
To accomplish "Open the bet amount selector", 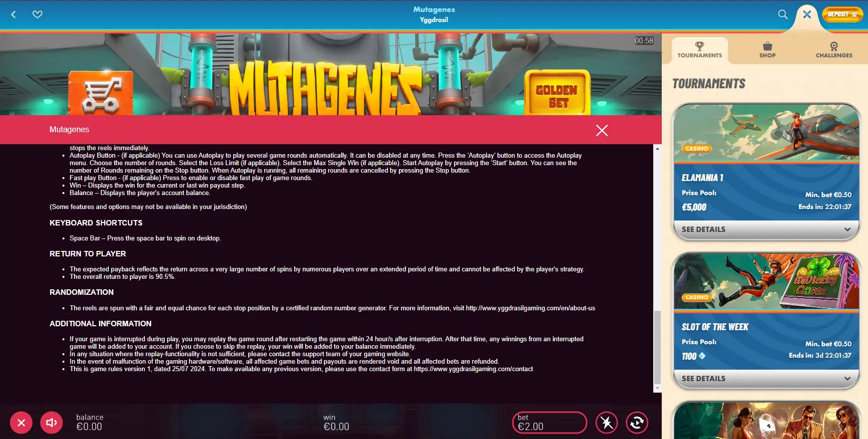I will (x=549, y=423).
